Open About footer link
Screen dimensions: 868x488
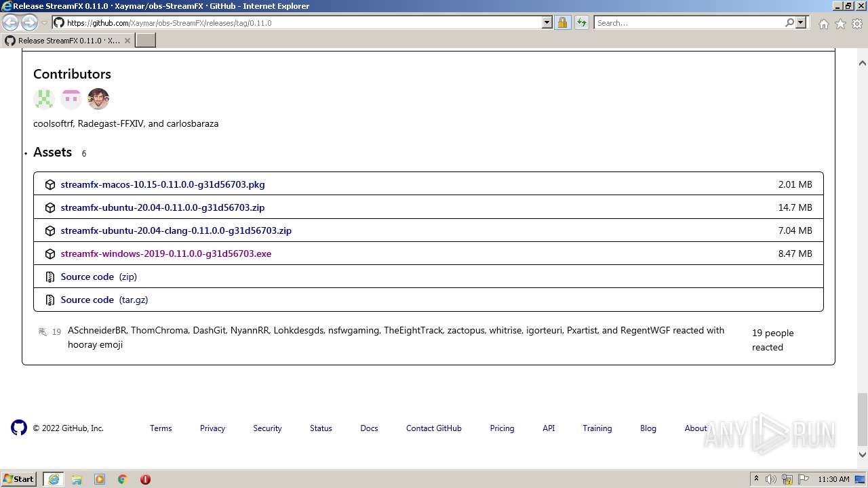[696, 428]
